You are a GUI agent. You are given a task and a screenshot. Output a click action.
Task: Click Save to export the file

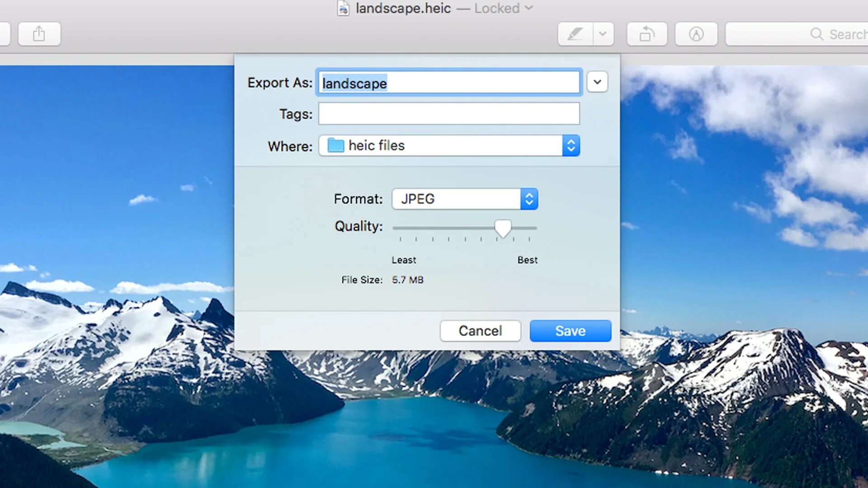tap(570, 331)
